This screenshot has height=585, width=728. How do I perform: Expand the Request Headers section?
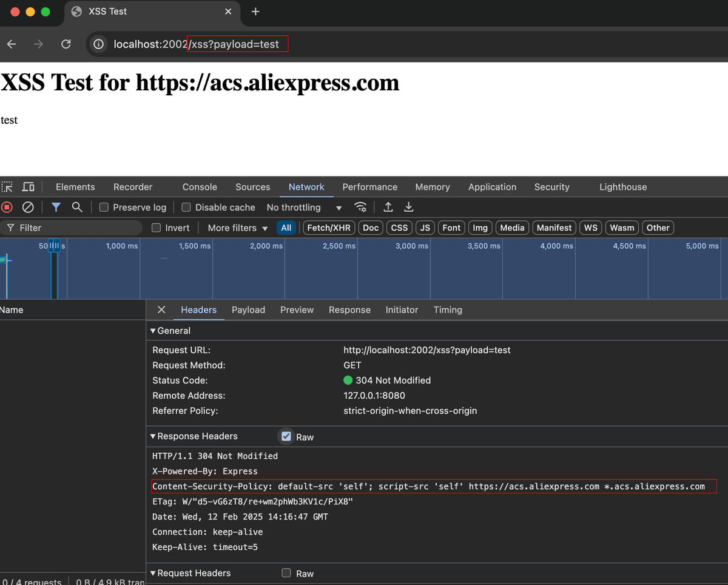(153, 573)
